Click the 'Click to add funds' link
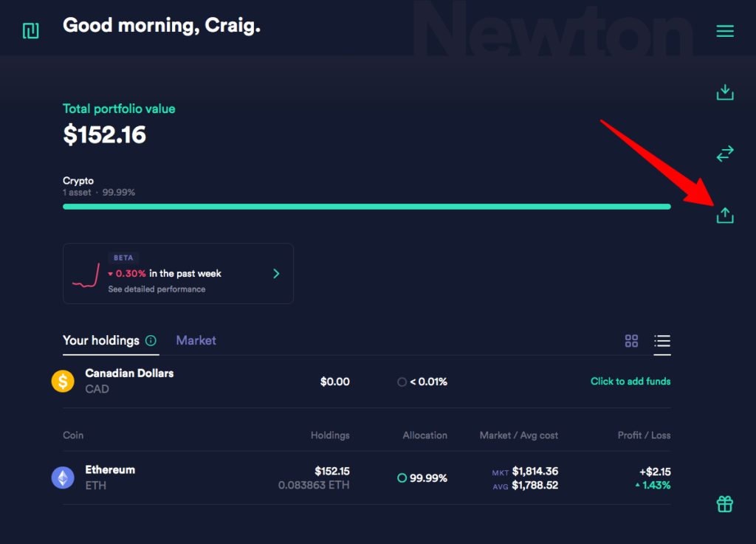 coord(630,381)
